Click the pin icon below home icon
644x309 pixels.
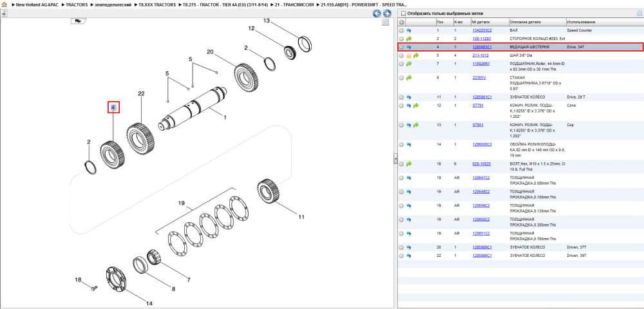pyautogui.click(x=4, y=14)
